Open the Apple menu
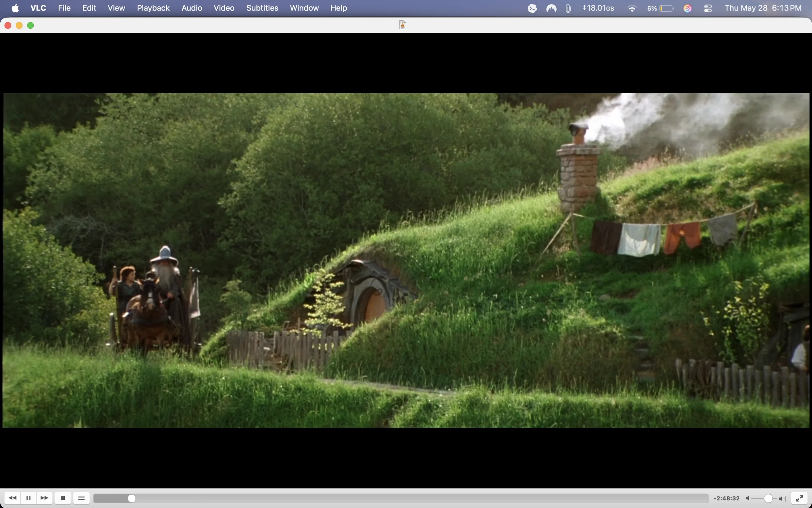 [15, 8]
